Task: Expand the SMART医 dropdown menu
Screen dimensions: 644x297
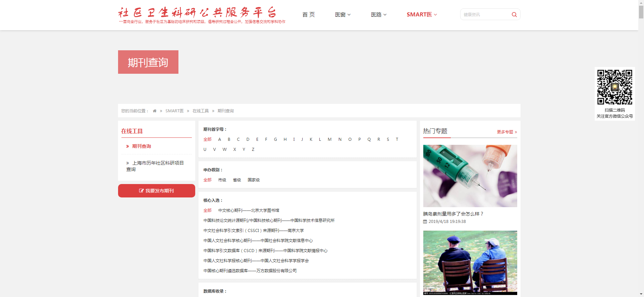Action: point(422,15)
